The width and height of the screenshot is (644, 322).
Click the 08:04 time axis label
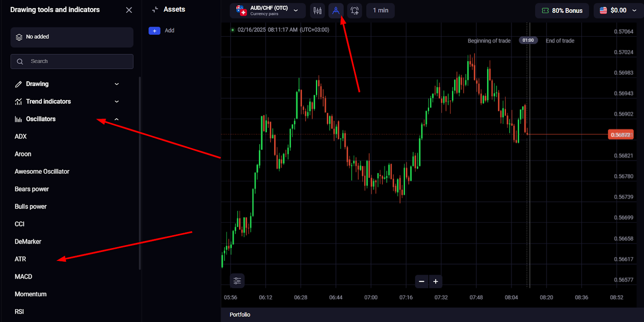tap(511, 297)
